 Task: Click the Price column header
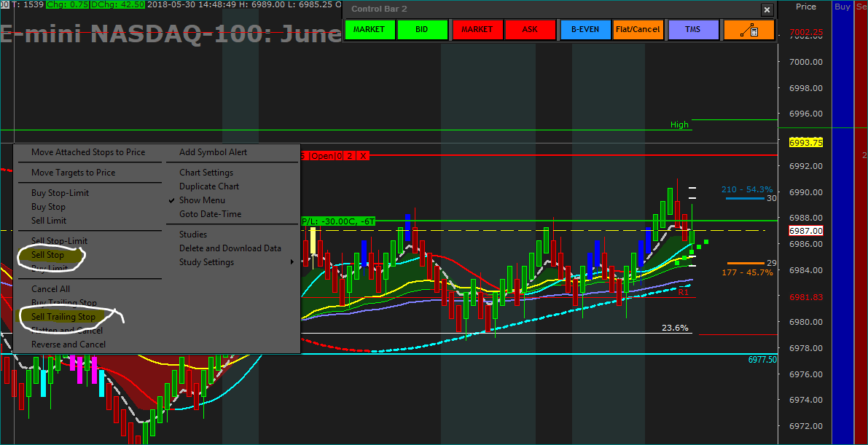click(x=806, y=7)
